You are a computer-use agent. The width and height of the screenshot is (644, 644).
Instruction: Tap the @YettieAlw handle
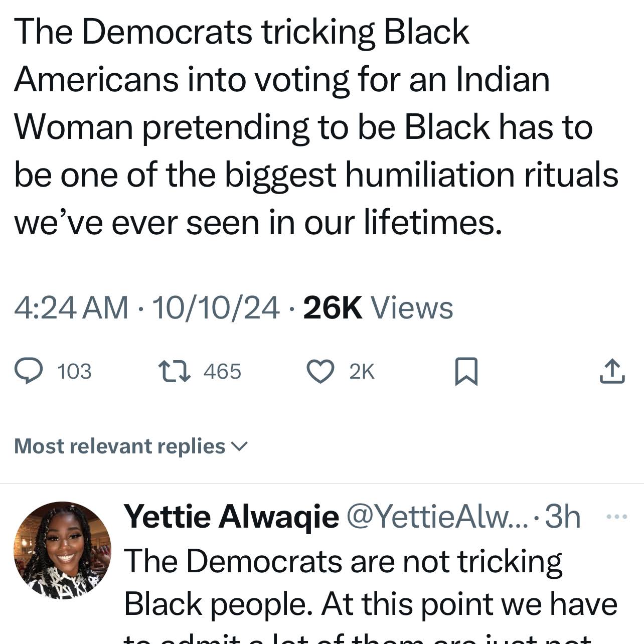(434, 516)
